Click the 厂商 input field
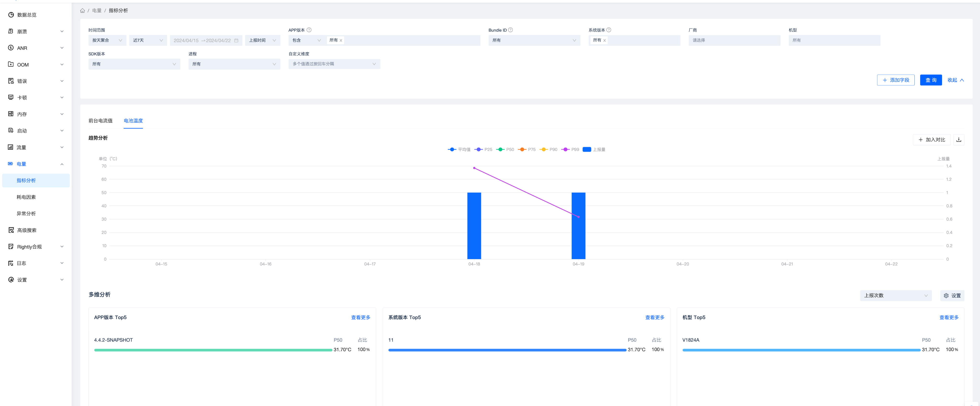This screenshot has height=406, width=980. (734, 40)
